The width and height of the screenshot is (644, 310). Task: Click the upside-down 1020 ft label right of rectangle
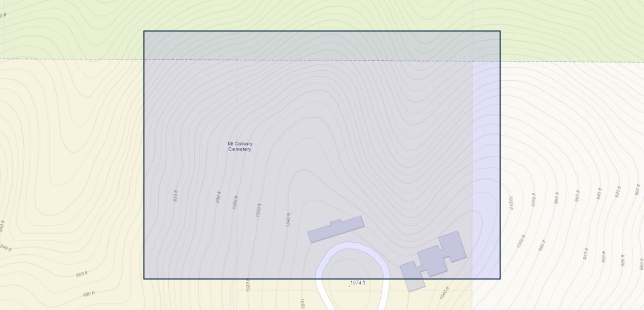(511, 203)
